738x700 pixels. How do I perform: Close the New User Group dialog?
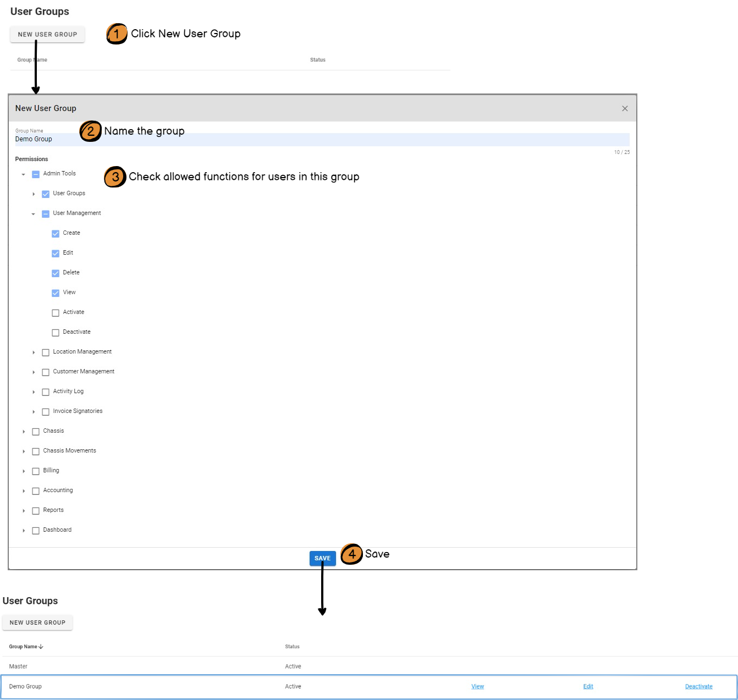coord(625,108)
